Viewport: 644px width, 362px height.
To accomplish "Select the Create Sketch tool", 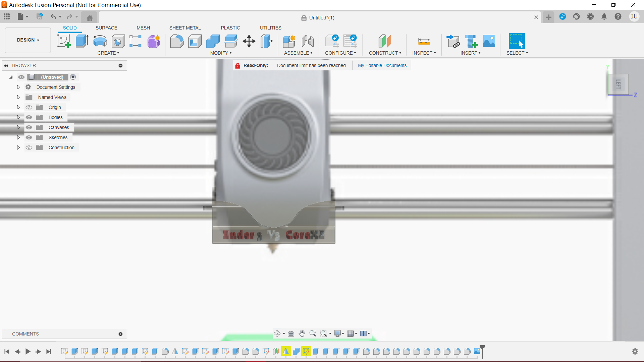I will [x=64, y=41].
